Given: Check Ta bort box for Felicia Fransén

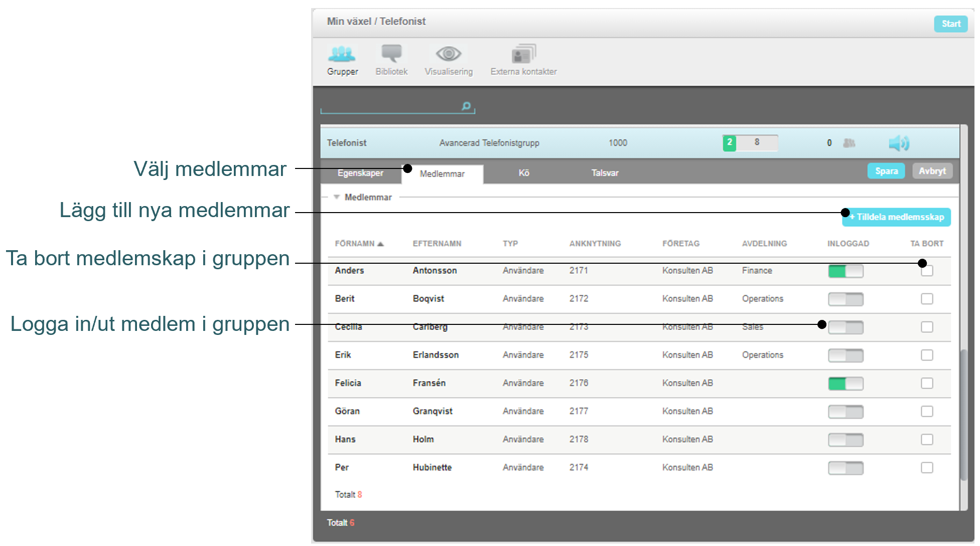Looking at the screenshot, I should pos(927,383).
